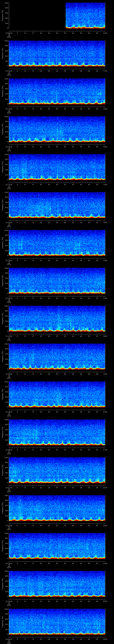Click the black empty area of first spectrogram
The image size is (114, 644).
37,16
